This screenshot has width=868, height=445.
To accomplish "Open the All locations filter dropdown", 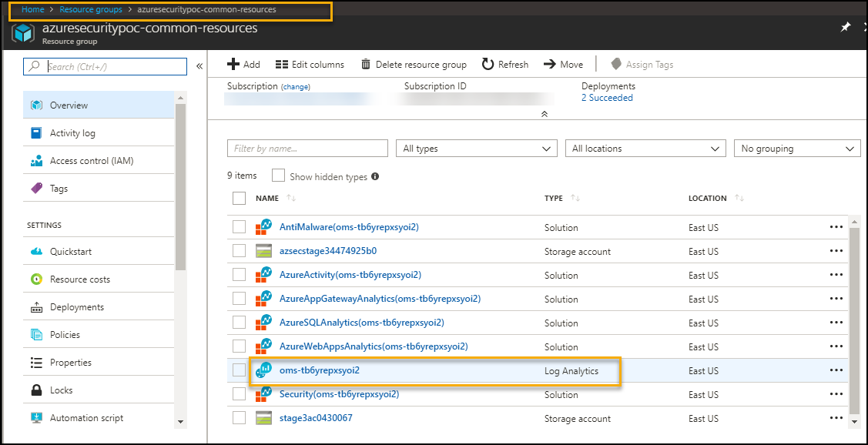I will coord(645,149).
